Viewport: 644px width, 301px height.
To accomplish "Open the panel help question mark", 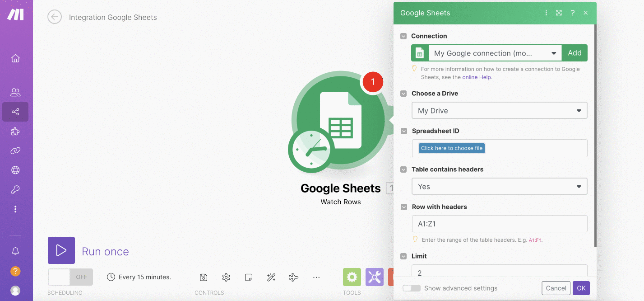I will click(x=572, y=13).
